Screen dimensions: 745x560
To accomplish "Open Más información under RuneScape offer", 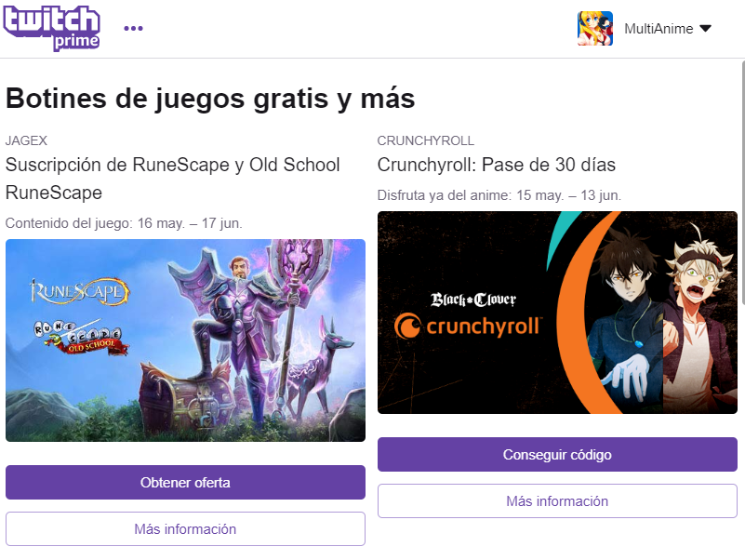I will [185, 529].
